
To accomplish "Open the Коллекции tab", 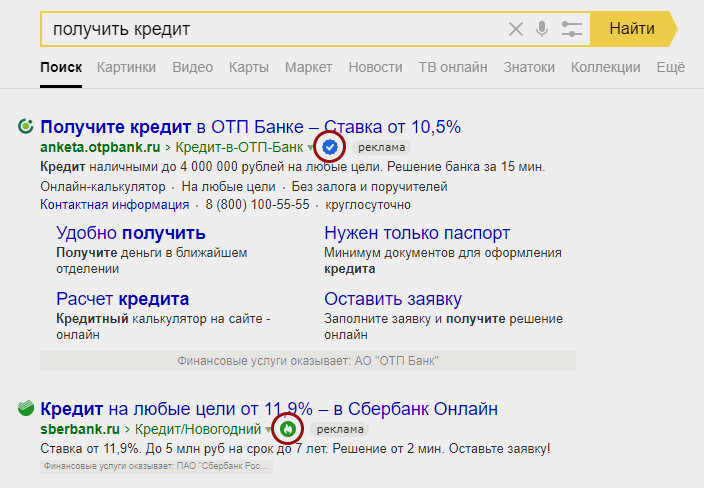I will (x=605, y=67).
